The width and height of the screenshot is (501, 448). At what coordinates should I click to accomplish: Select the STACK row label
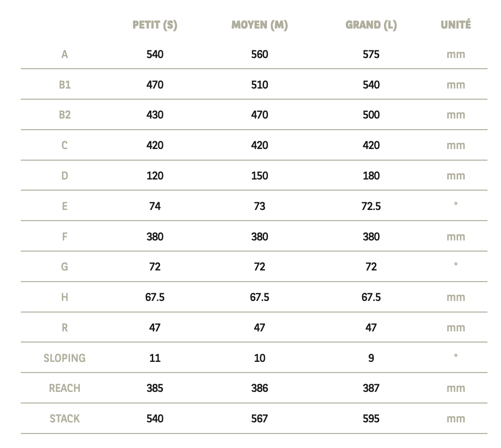click(x=64, y=418)
